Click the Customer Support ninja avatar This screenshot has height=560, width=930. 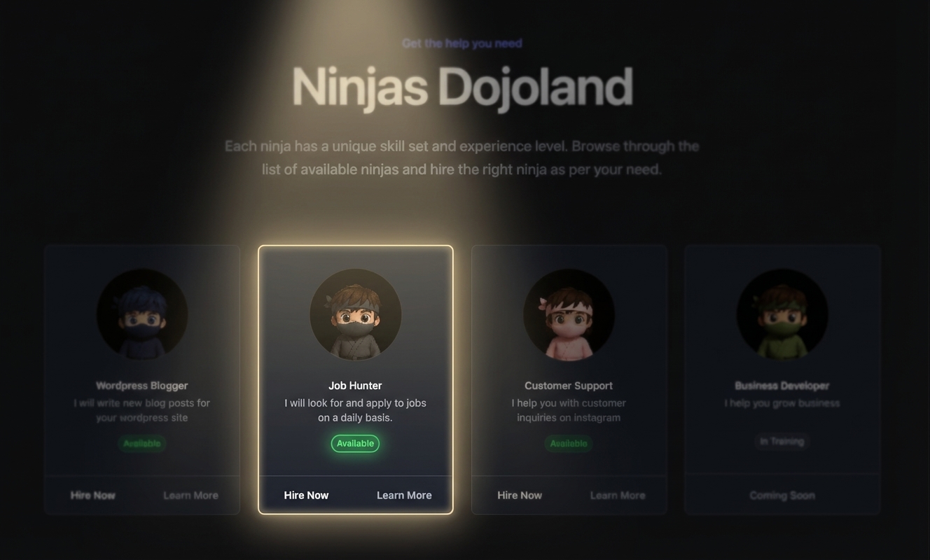tap(569, 314)
